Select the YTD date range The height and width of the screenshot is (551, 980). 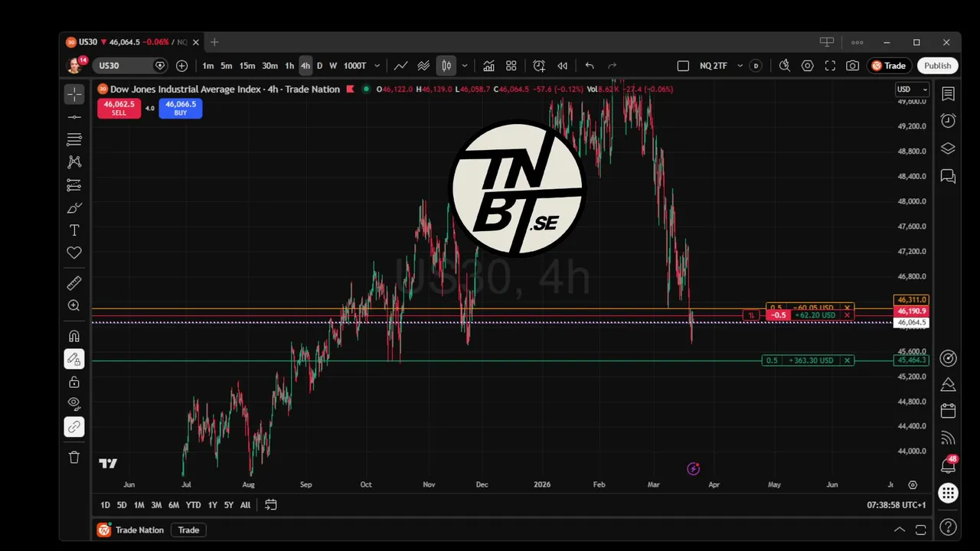tap(193, 505)
